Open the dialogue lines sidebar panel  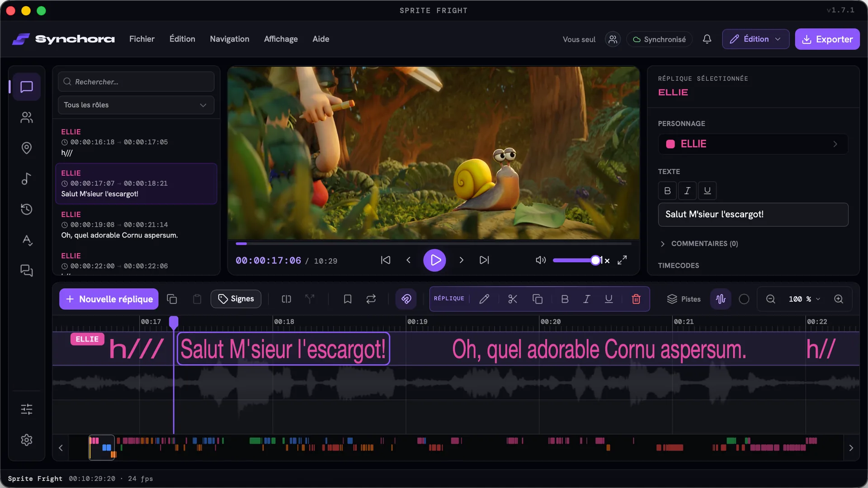[27, 87]
